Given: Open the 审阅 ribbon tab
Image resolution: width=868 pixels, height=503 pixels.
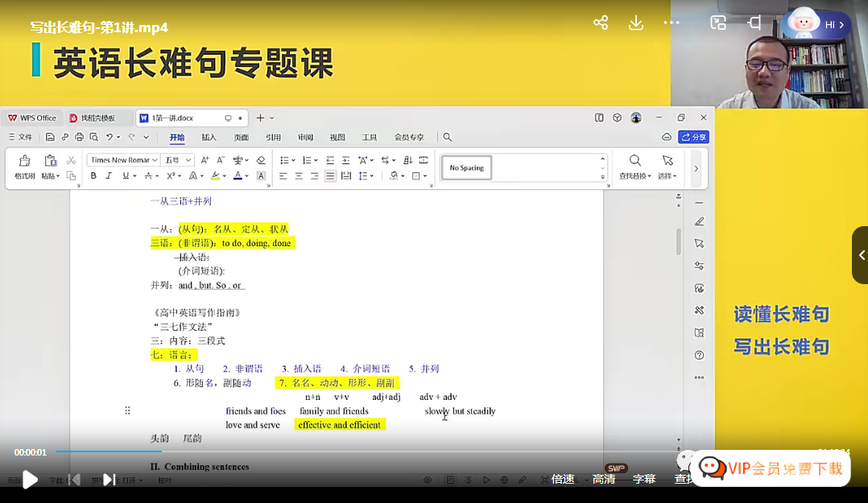Looking at the screenshot, I should click(x=306, y=138).
